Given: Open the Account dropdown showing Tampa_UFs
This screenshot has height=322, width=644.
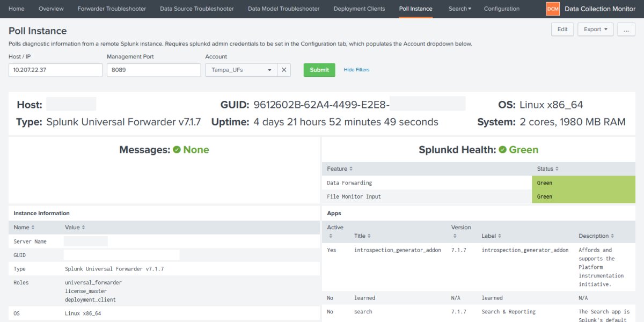Looking at the screenshot, I should 241,70.
